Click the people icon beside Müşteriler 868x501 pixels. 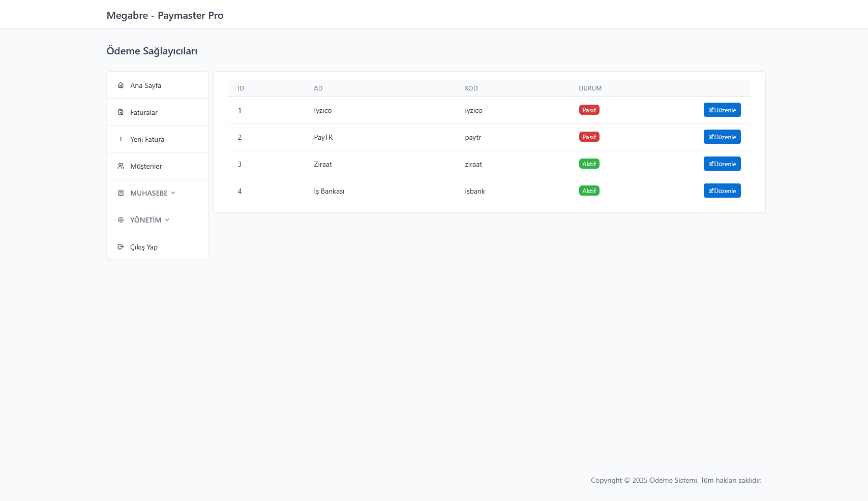[x=121, y=166]
